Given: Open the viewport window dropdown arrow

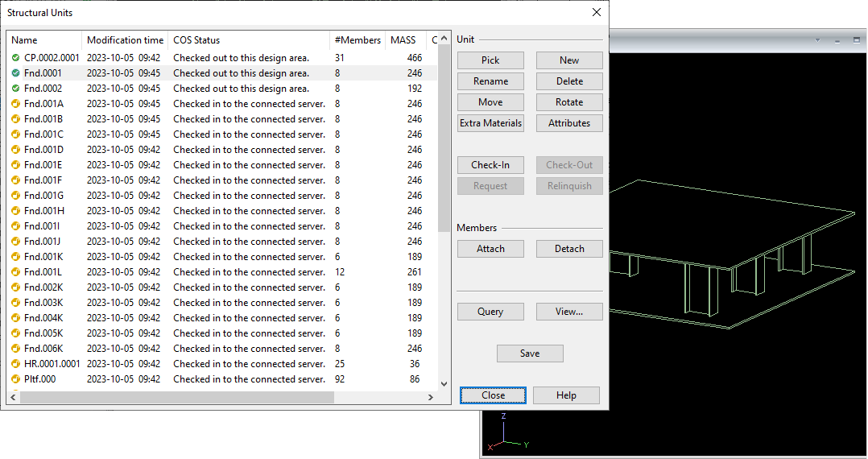Looking at the screenshot, I should click(817, 40).
